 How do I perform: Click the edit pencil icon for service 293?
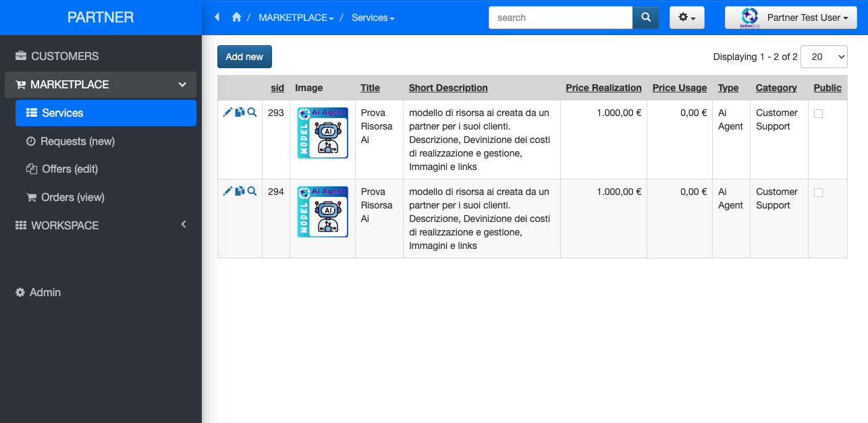227,113
